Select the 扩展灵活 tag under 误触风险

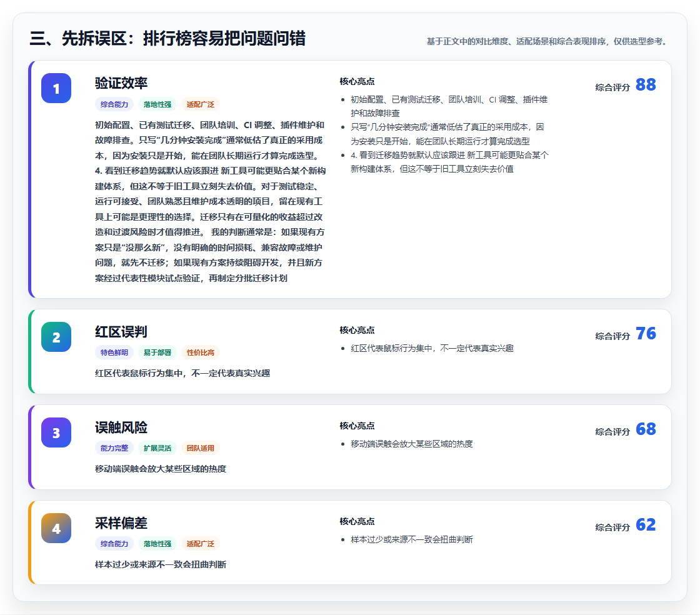[x=157, y=448]
